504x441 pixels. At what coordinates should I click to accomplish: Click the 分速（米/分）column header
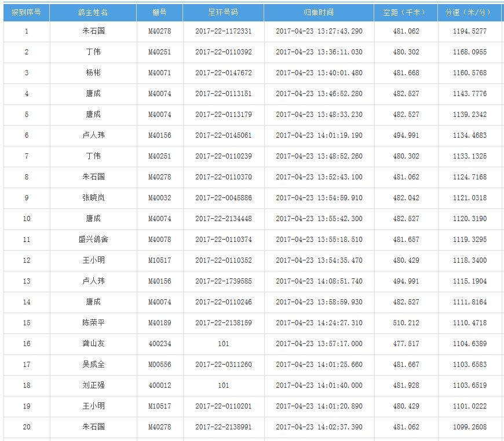tap(469, 12)
